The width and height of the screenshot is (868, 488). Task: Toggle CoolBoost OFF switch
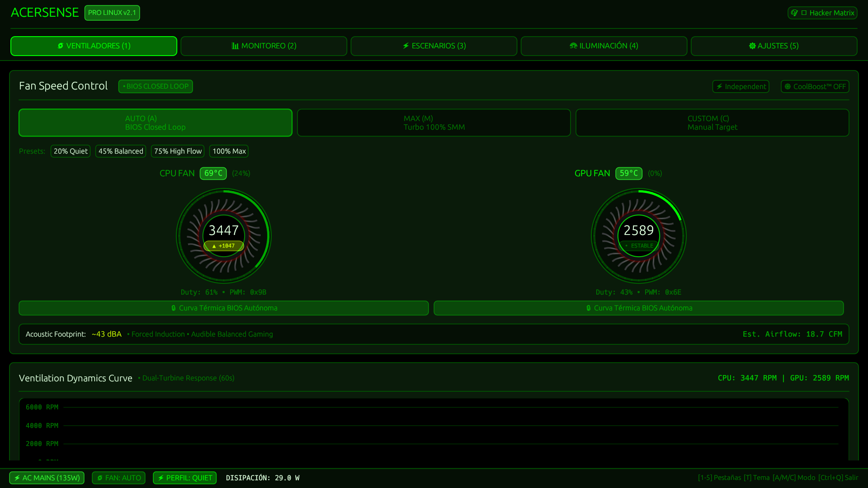click(815, 86)
